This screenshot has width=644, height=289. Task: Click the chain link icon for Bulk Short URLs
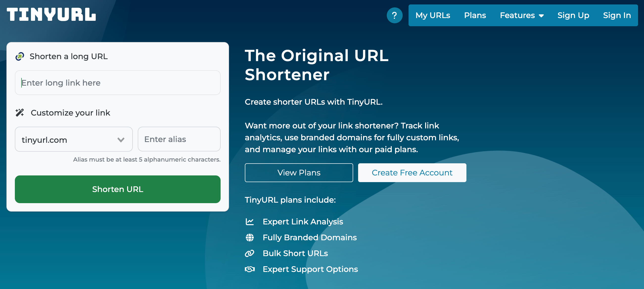click(250, 253)
